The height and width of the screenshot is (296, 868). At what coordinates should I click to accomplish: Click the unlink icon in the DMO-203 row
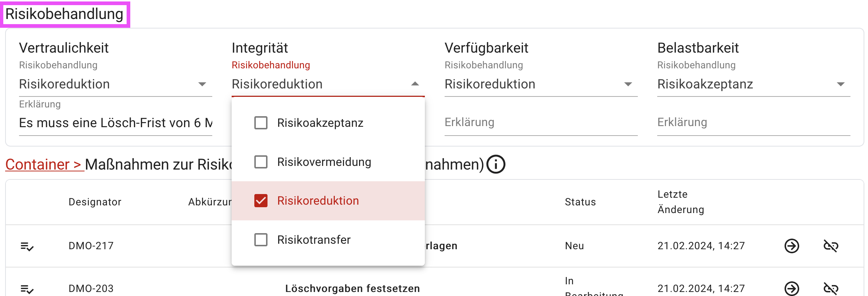tap(831, 288)
